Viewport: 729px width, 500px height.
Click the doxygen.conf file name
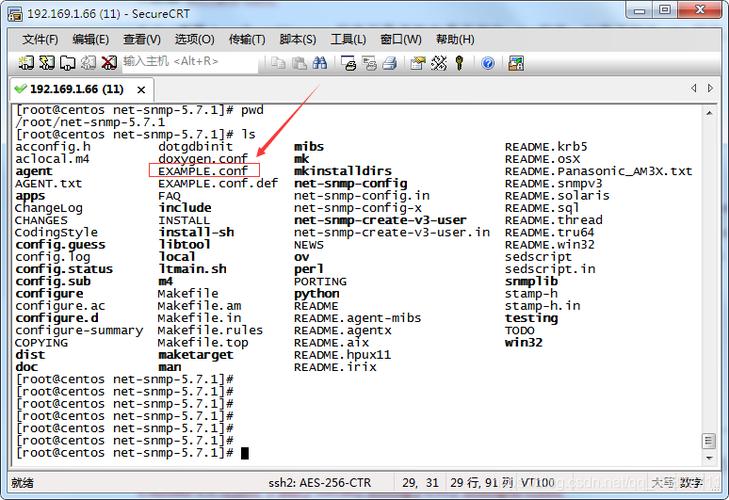pos(203,159)
